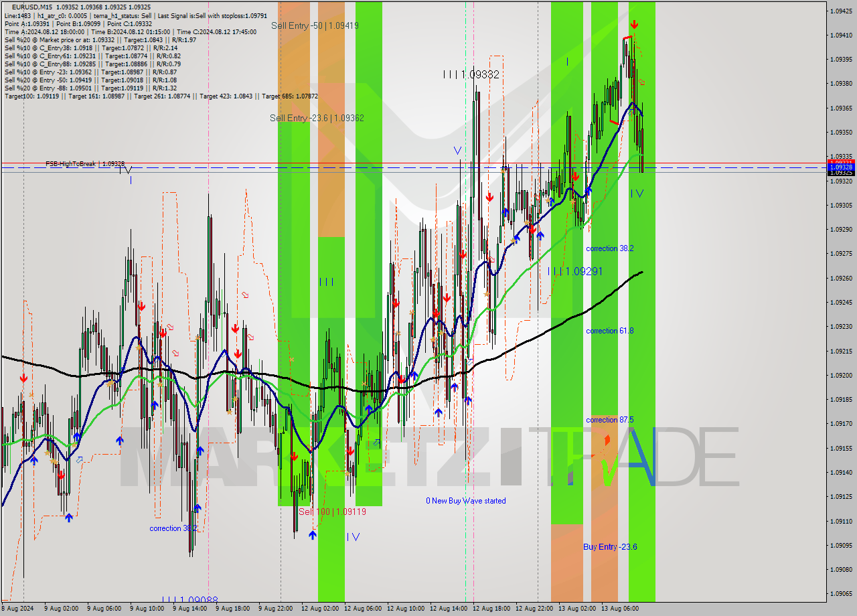
Task: Select the 'I I I 1.09332' wave label
Action: (471, 74)
